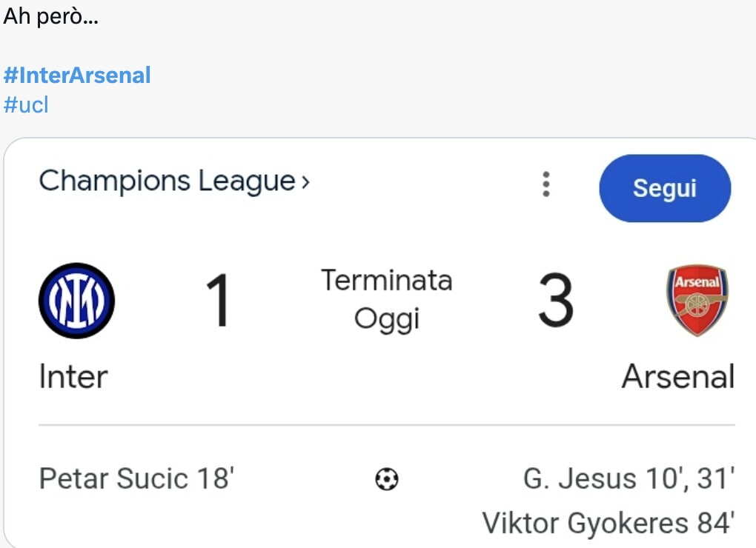Click the "Ah però..." post text

(51, 17)
